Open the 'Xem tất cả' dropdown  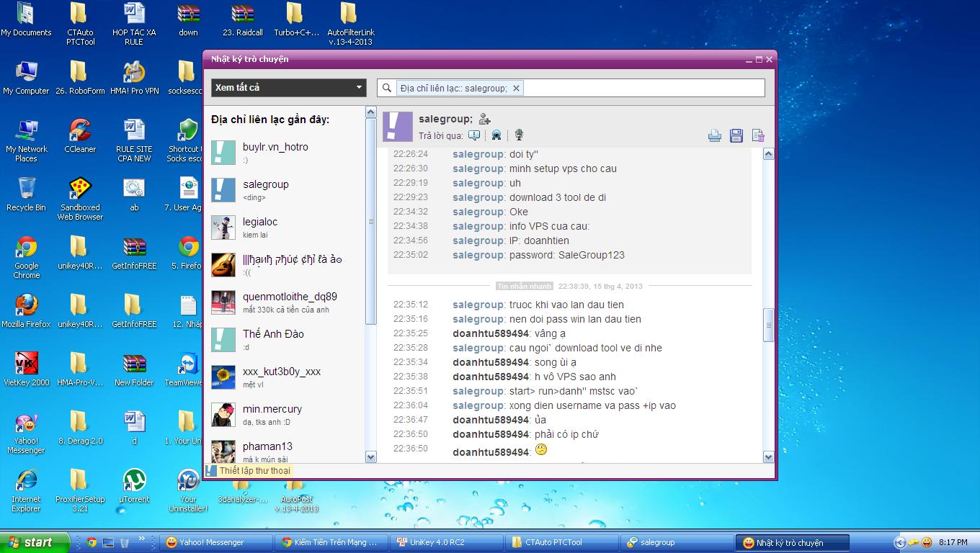pyautogui.click(x=288, y=88)
